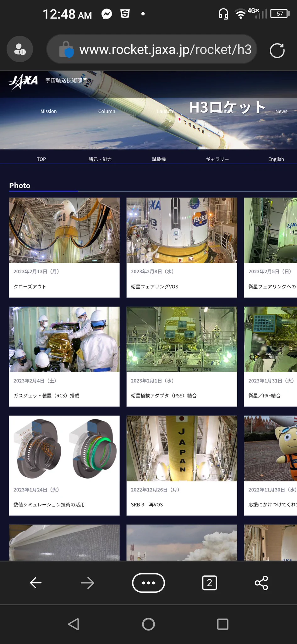
Task: Select the 試験機 tab
Action: tap(159, 159)
